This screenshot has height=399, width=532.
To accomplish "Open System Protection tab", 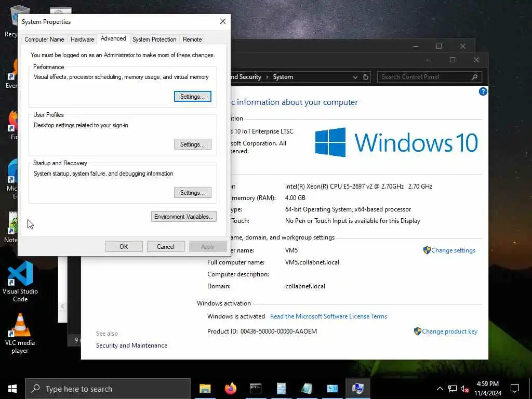I will click(154, 39).
